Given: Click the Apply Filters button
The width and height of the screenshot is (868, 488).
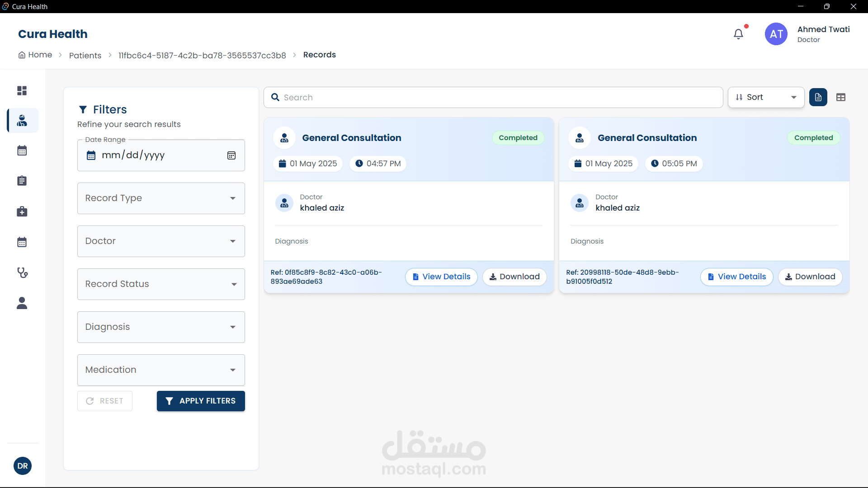Looking at the screenshot, I should tap(201, 401).
